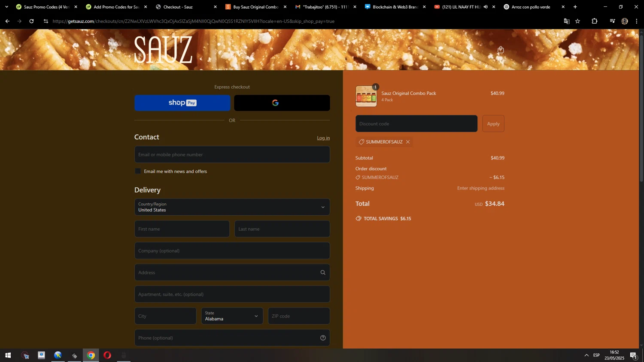This screenshot has width=644, height=362.
Task: Click the Sauz logo in header
Action: pyautogui.click(x=163, y=49)
